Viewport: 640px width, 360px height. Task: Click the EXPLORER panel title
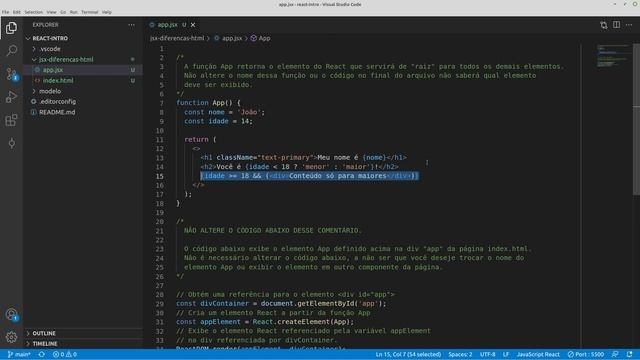tap(45, 25)
